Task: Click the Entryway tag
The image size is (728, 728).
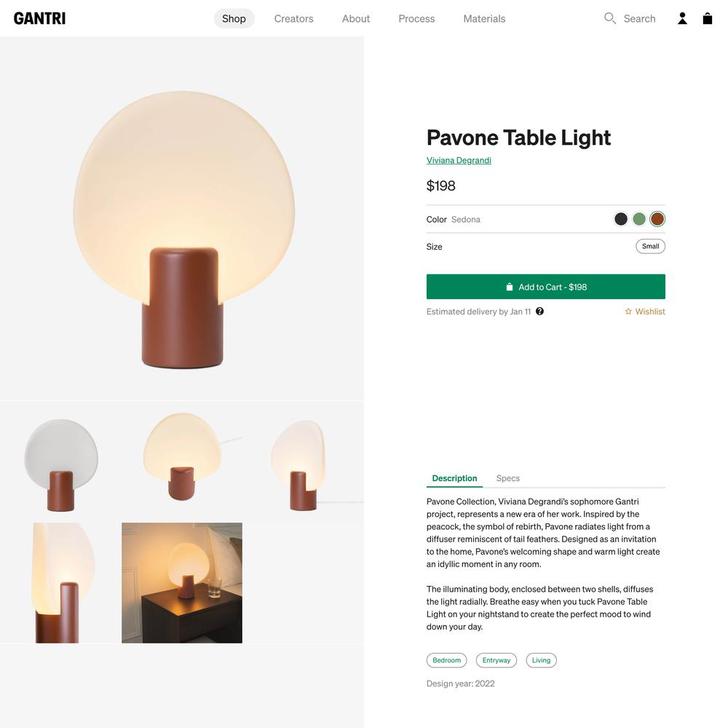Action: coord(496,660)
